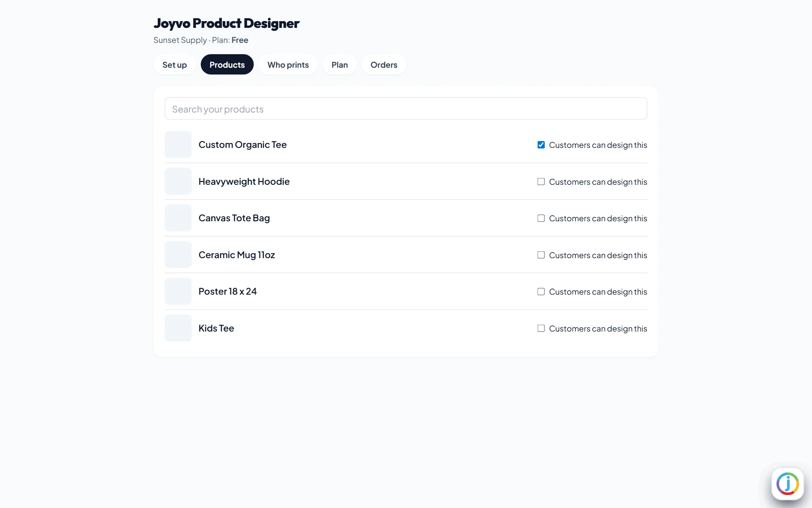Enable customer design for Heavyweight Hoodie

541,182
